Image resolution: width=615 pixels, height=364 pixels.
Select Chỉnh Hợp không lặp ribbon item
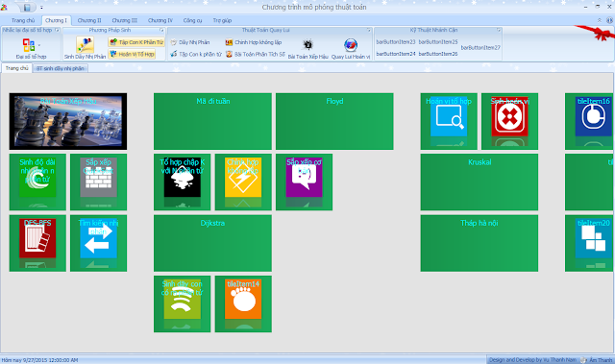[x=254, y=42]
